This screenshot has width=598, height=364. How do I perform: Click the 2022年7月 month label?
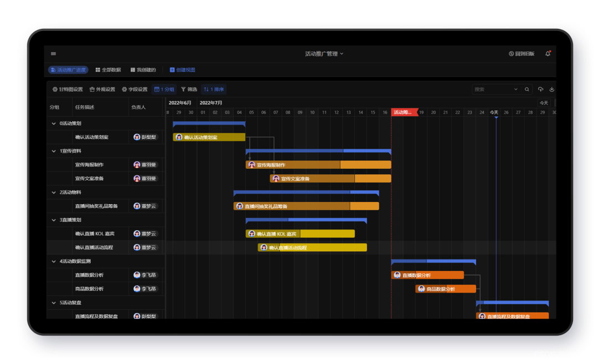pos(211,103)
